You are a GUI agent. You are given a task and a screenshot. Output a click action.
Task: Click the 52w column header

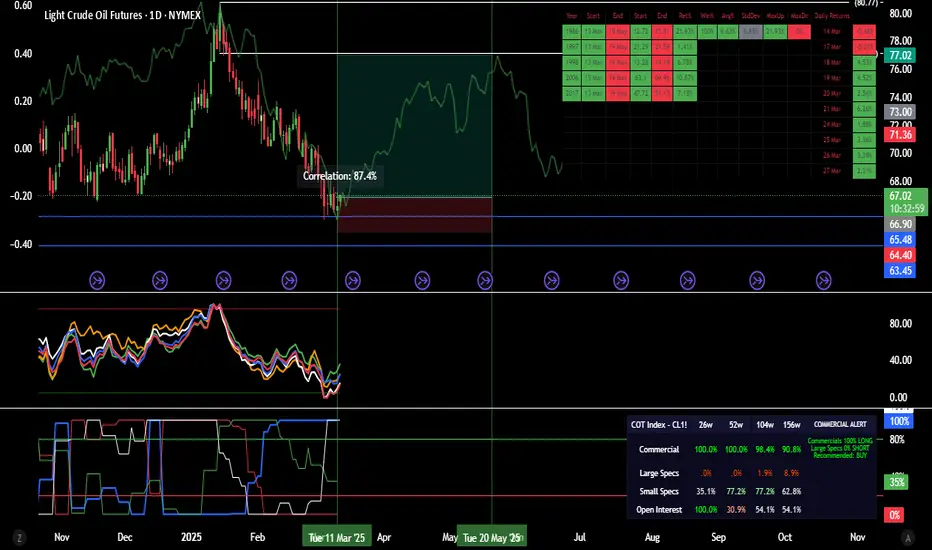[x=736, y=425]
